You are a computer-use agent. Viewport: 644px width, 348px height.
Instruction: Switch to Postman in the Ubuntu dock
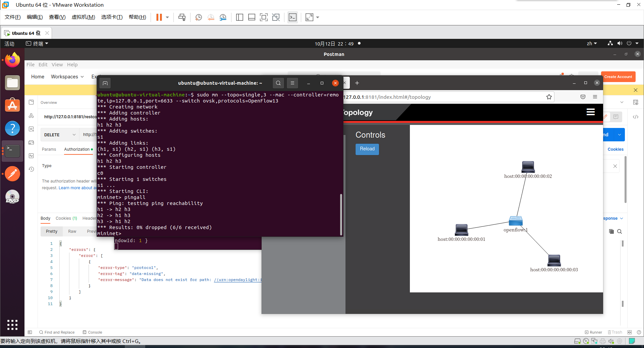click(x=12, y=174)
